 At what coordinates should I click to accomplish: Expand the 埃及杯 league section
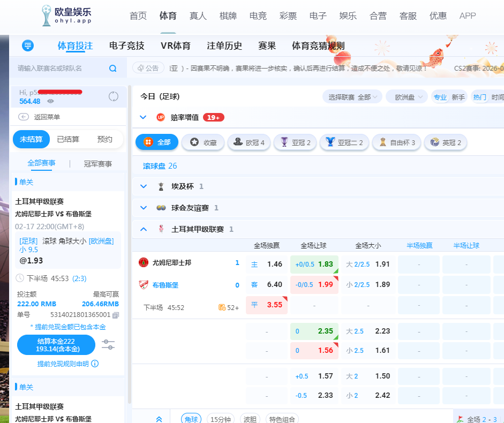(143, 186)
